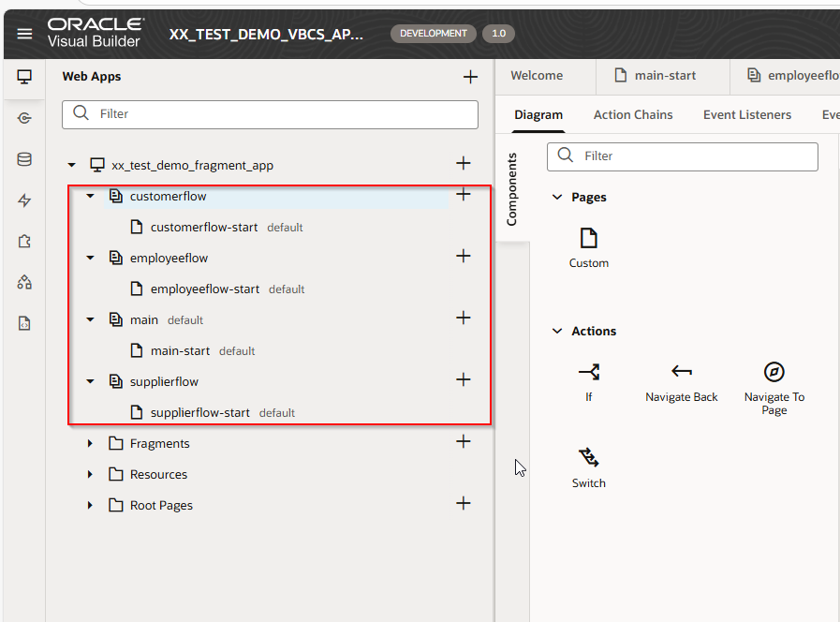840x622 pixels.
Task: Open the Processes lightning bolt icon
Action: [x=24, y=200]
